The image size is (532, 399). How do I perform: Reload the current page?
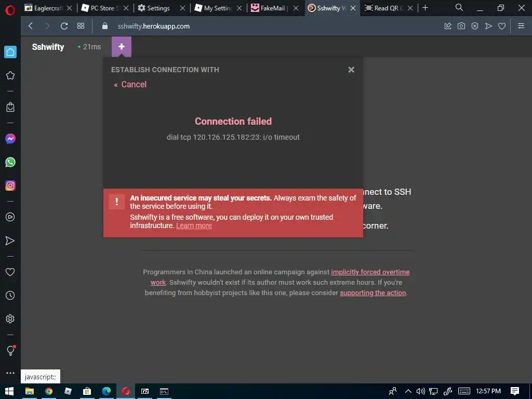pyautogui.click(x=64, y=26)
